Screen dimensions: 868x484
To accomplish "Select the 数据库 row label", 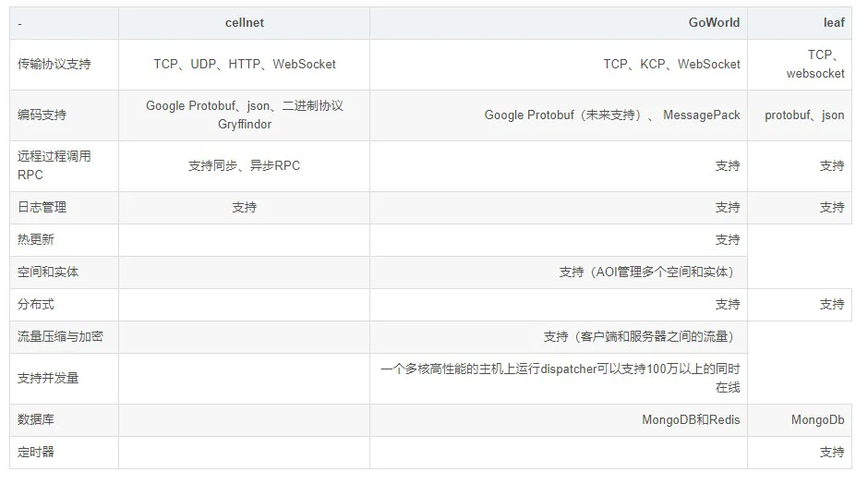I will 35,419.
